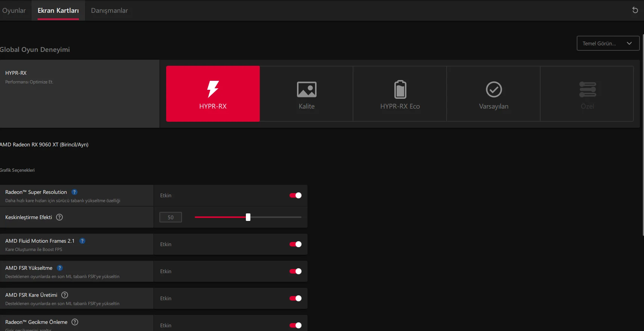
Task: Click the Keskinleştirme Efekti slider handle
Action: 248,217
